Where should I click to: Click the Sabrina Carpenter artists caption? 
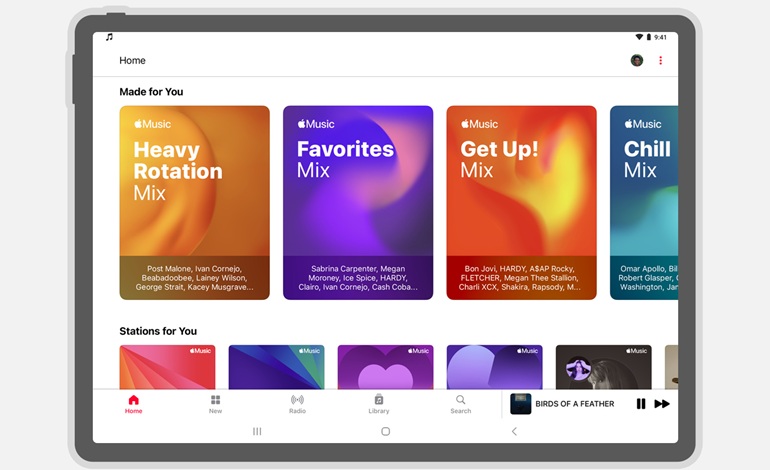pyautogui.click(x=358, y=278)
